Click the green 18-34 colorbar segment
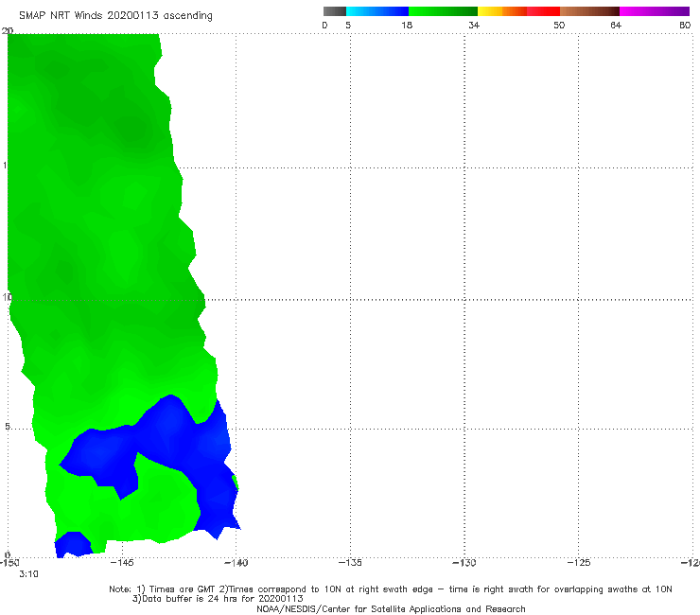 [443, 11]
